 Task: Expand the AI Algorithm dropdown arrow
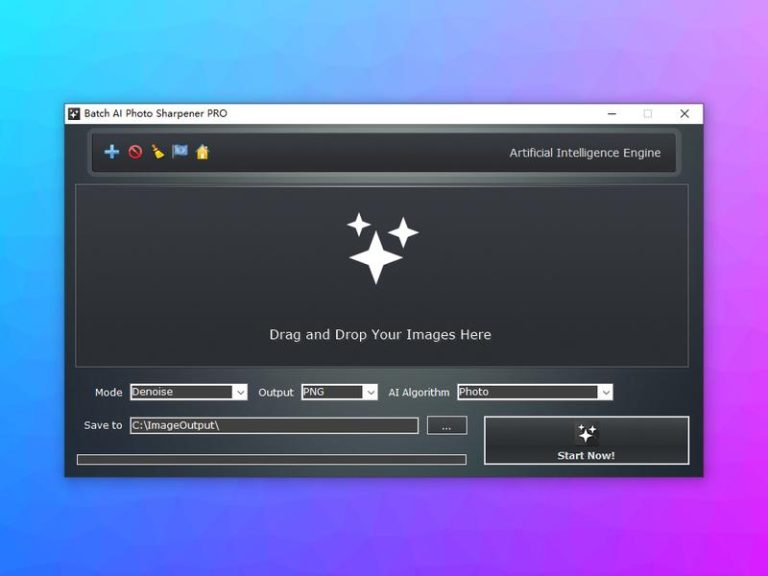click(606, 392)
